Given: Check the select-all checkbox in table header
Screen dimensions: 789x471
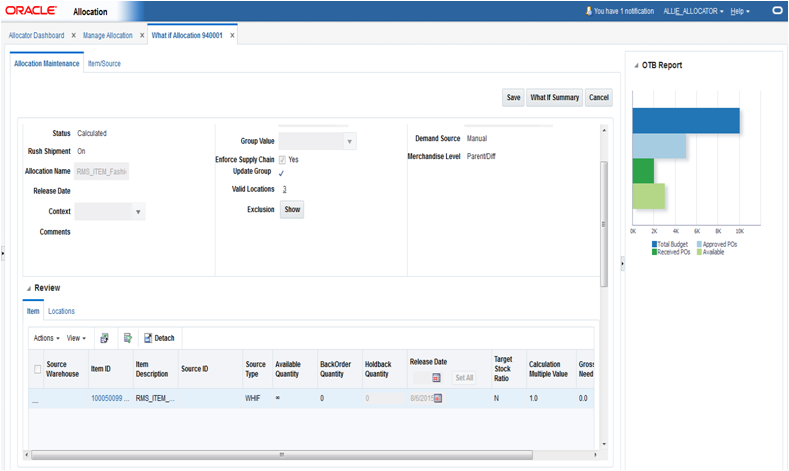Looking at the screenshot, I should click(37, 369).
